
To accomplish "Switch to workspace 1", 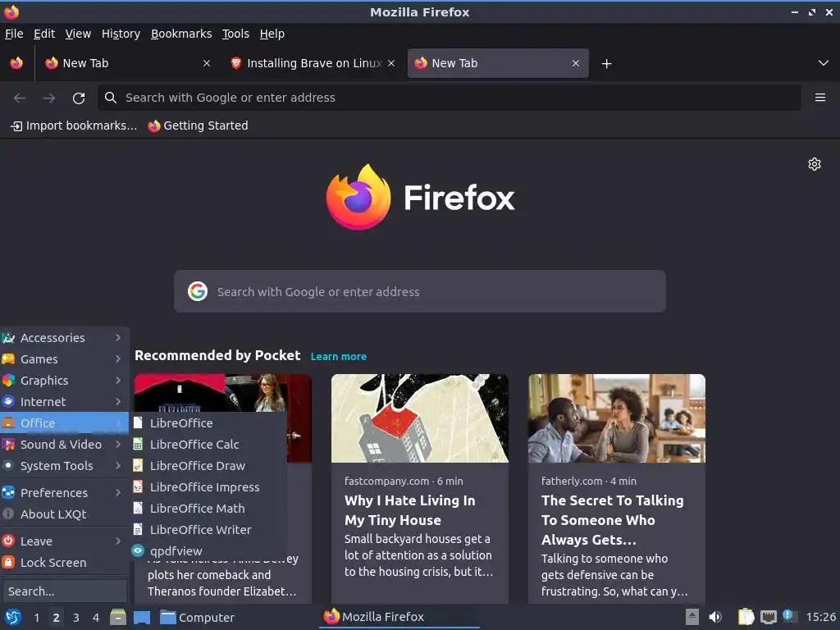I will pyautogui.click(x=36, y=618).
